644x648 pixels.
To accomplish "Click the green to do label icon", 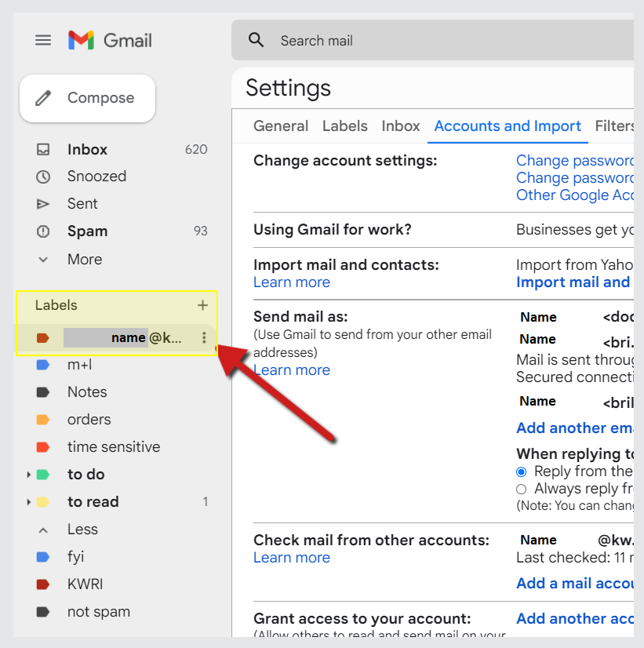I will tap(43, 475).
